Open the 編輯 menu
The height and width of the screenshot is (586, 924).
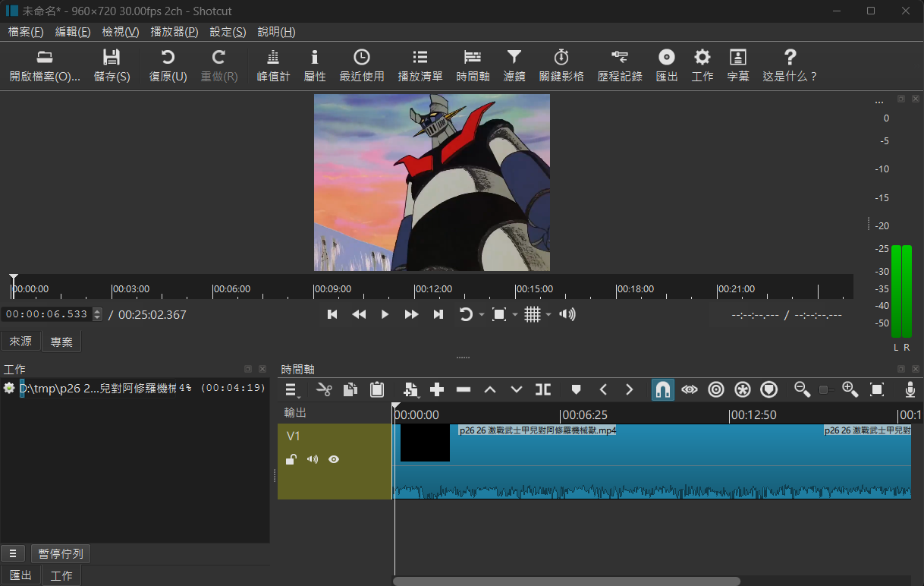pos(73,32)
